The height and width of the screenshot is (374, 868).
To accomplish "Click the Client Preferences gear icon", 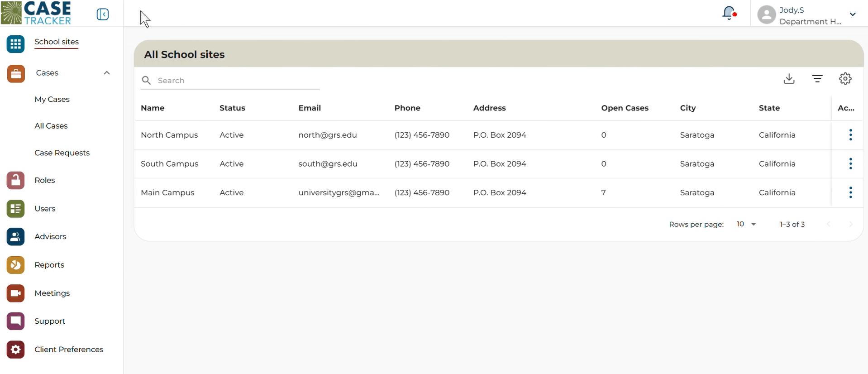I will click(16, 350).
